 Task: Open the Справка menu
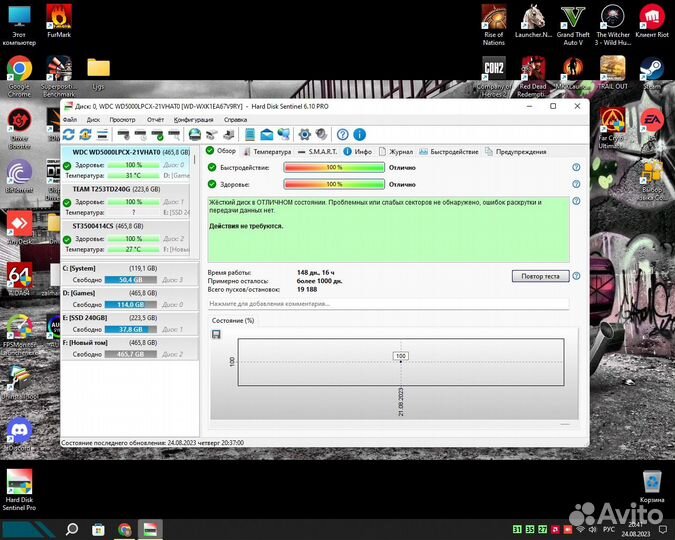point(235,120)
